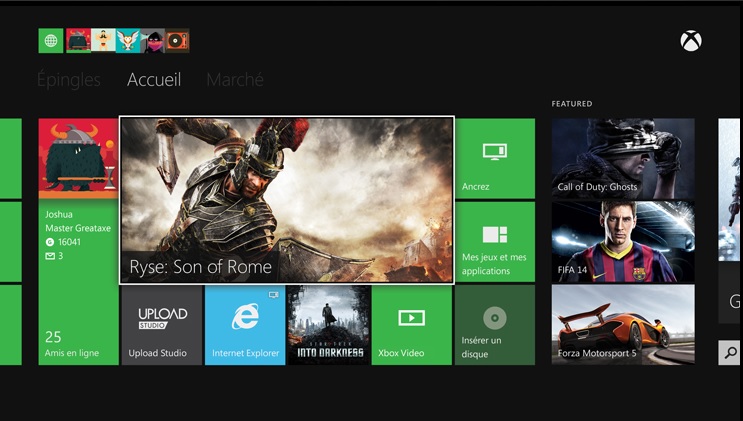743x421 pixels.
Task: Select the masked ninja avatar
Action: point(153,41)
